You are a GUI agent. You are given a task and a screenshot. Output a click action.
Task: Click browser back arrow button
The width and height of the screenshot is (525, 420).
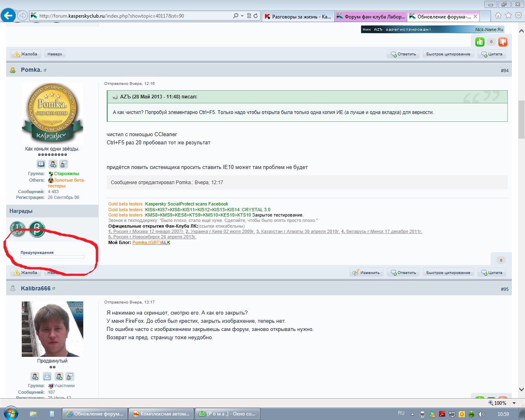tap(8, 16)
